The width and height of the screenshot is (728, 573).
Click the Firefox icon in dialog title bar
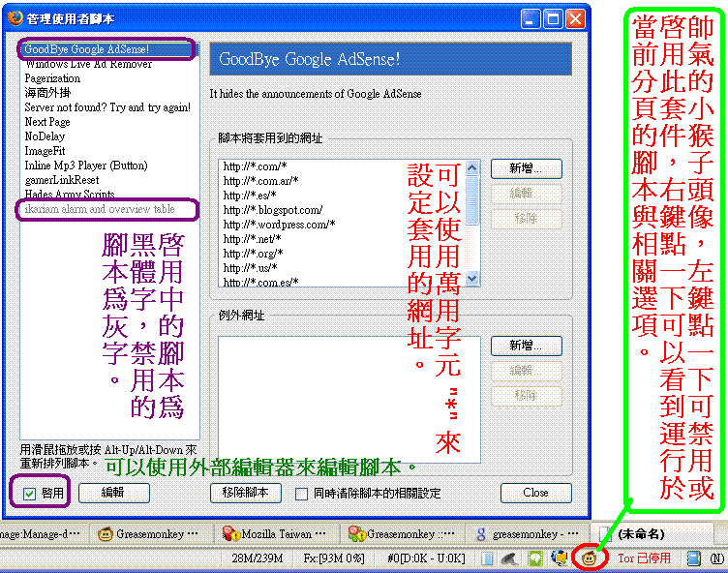15,18
